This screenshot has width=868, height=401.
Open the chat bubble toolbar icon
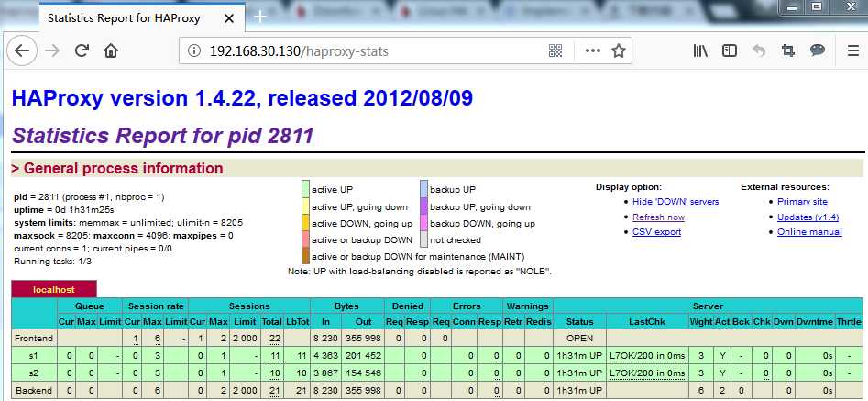point(817,50)
